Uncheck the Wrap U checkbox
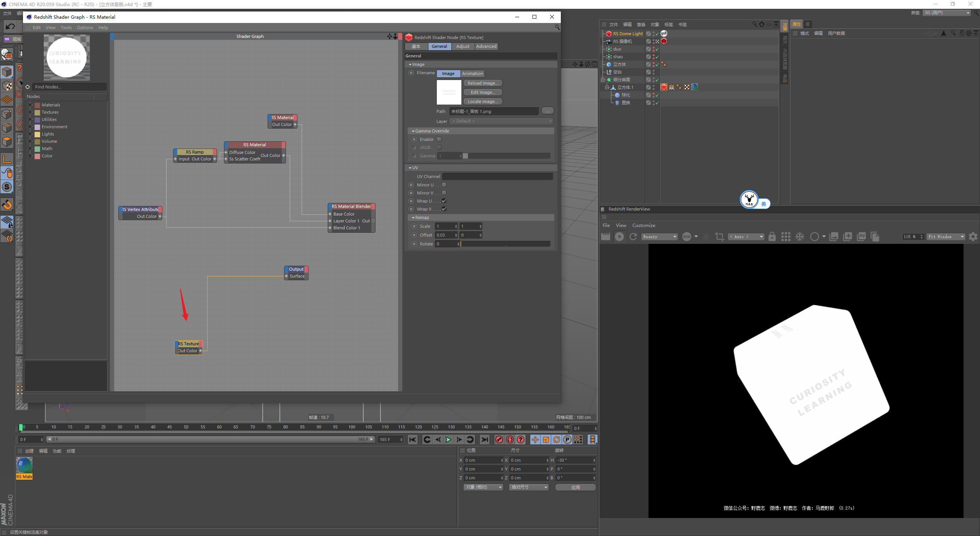The height and width of the screenshot is (536, 980). point(444,201)
